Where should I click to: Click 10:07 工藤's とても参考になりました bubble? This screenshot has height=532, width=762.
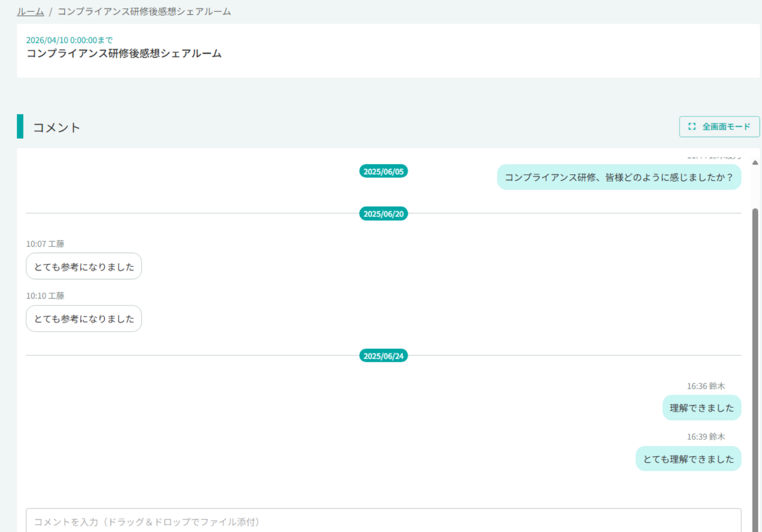(84, 266)
